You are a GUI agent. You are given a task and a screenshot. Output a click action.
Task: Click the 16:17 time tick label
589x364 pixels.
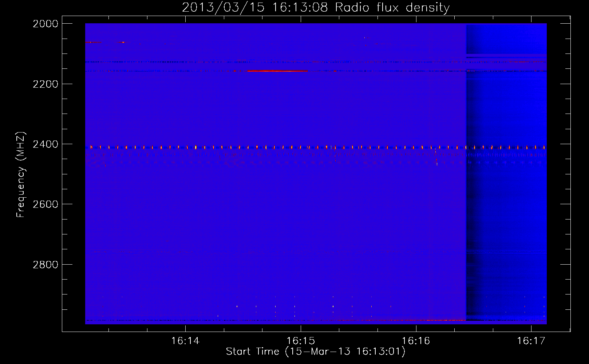(531, 341)
